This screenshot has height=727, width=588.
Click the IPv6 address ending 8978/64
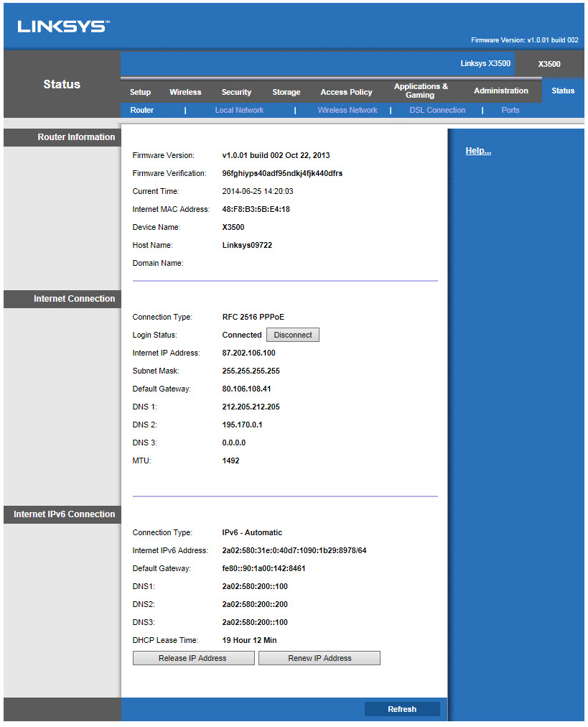pos(294,550)
